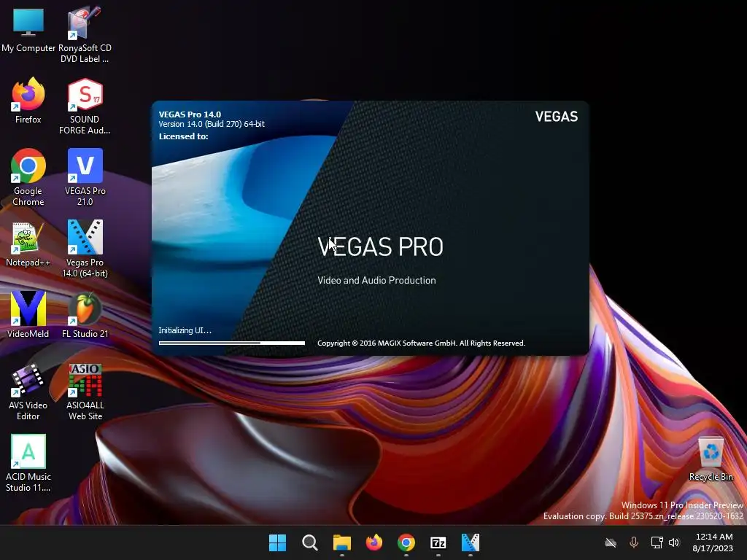
Task: Open File Explorer from taskbar
Action: [x=341, y=542]
